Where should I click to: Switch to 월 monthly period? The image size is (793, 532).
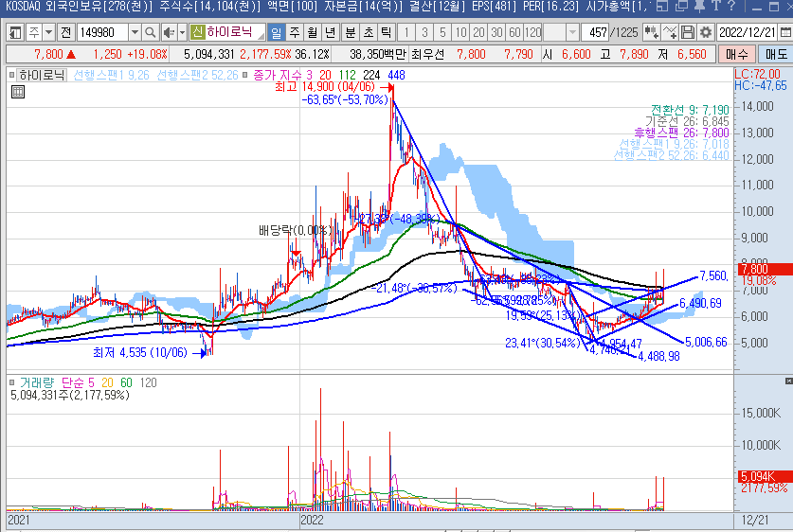[x=313, y=33]
